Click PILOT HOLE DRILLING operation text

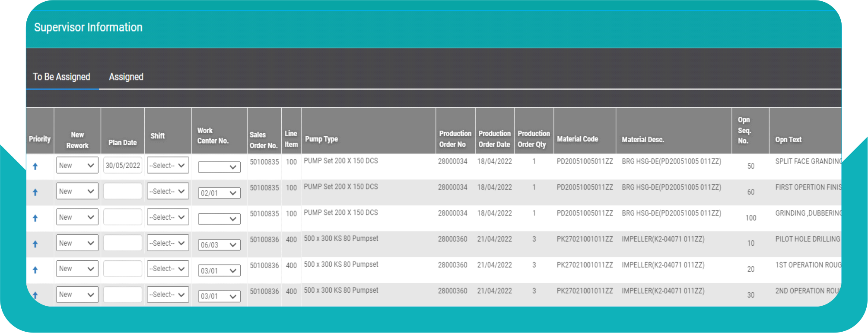pos(808,239)
